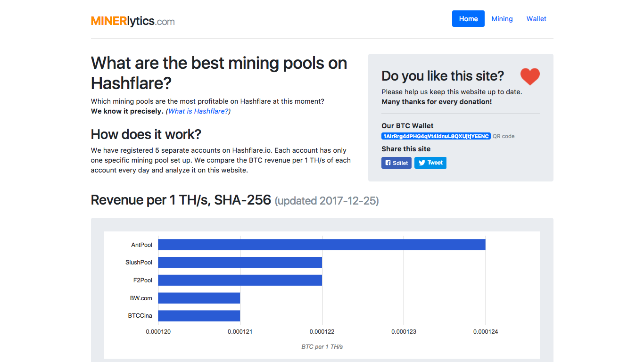644x362 pixels.
Task: Click the 'Our BTC Wallet' label
Action: point(407,126)
